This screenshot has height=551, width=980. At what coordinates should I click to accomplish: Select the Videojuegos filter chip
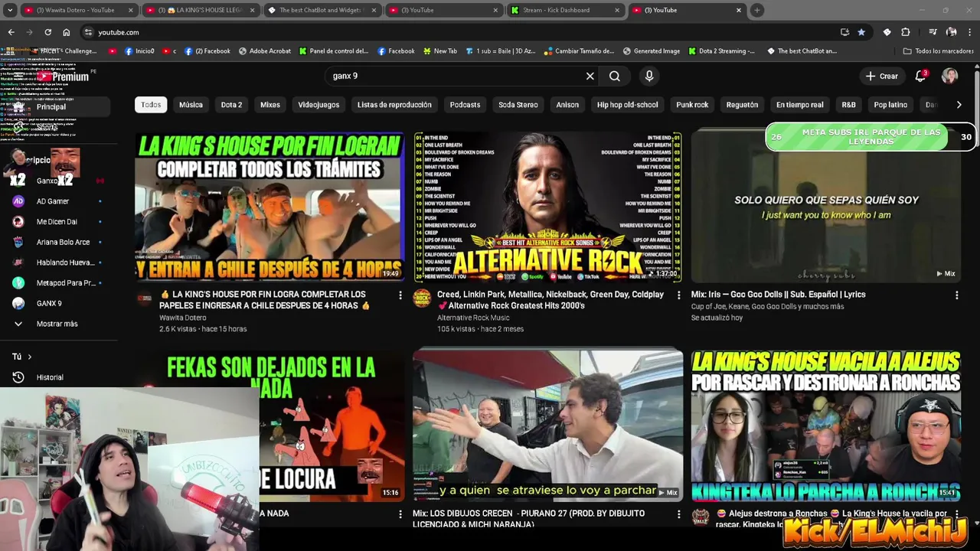click(x=318, y=105)
